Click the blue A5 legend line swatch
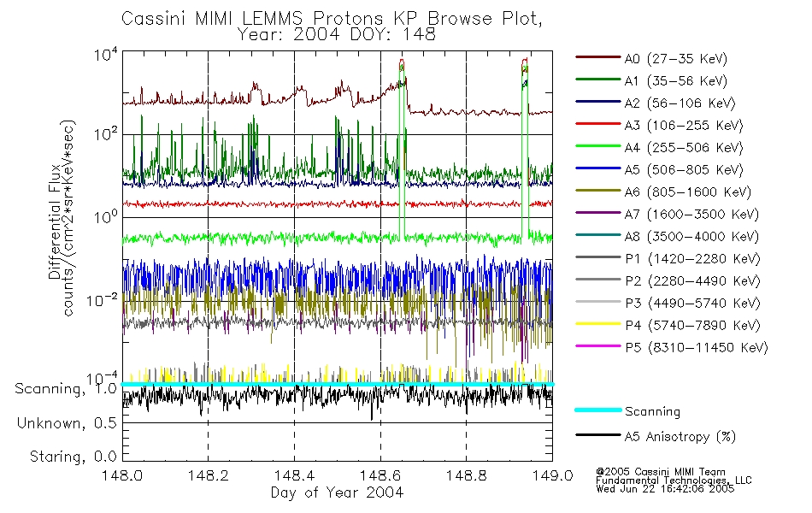 pos(598,168)
